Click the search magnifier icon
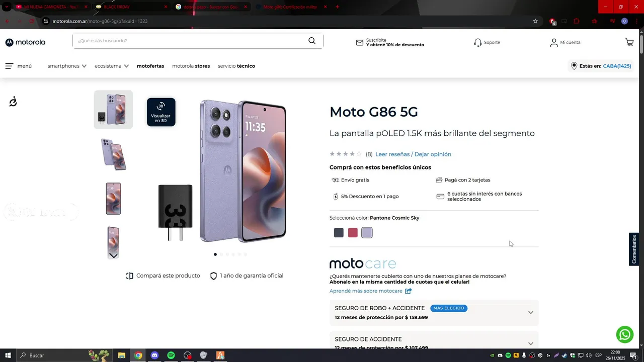Image resolution: width=644 pixels, height=362 pixels. pos(312,41)
